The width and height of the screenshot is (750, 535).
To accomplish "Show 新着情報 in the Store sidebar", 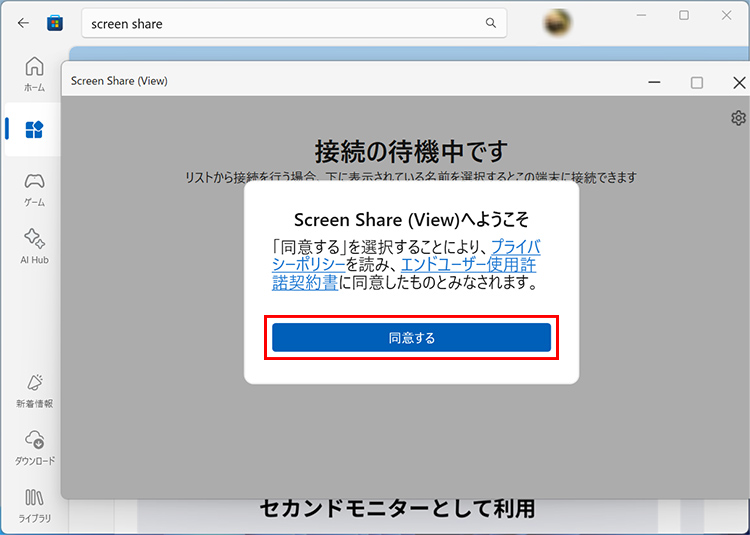I will tap(34, 389).
